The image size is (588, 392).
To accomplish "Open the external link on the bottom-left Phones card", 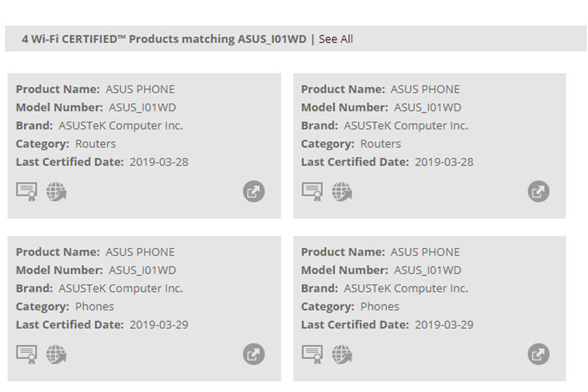I will (253, 354).
